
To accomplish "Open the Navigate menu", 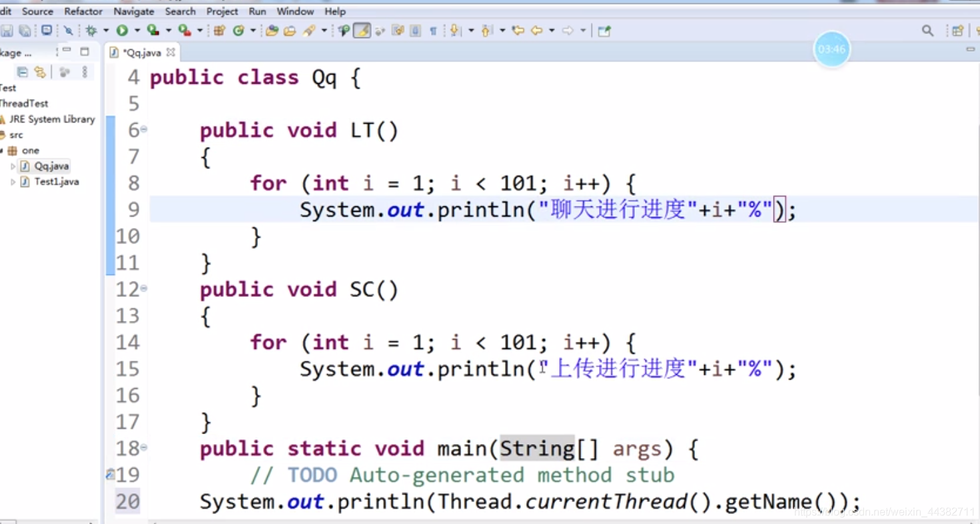I will pos(134,11).
